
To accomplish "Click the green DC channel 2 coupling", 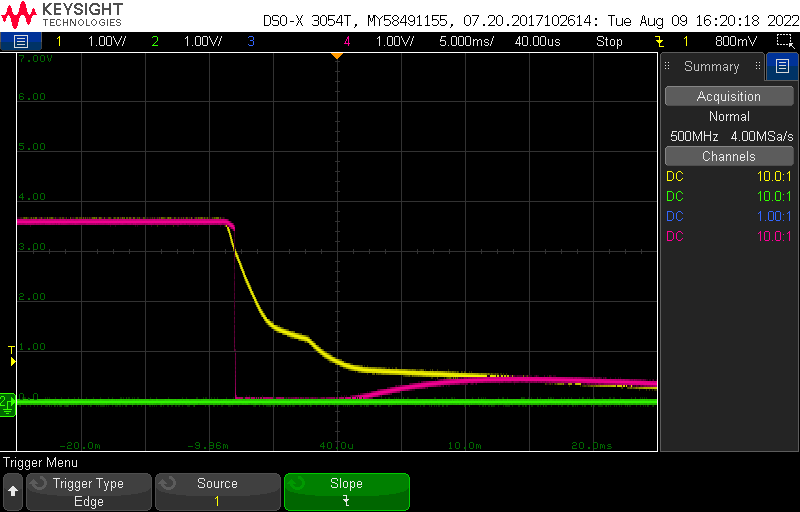I will [674, 196].
